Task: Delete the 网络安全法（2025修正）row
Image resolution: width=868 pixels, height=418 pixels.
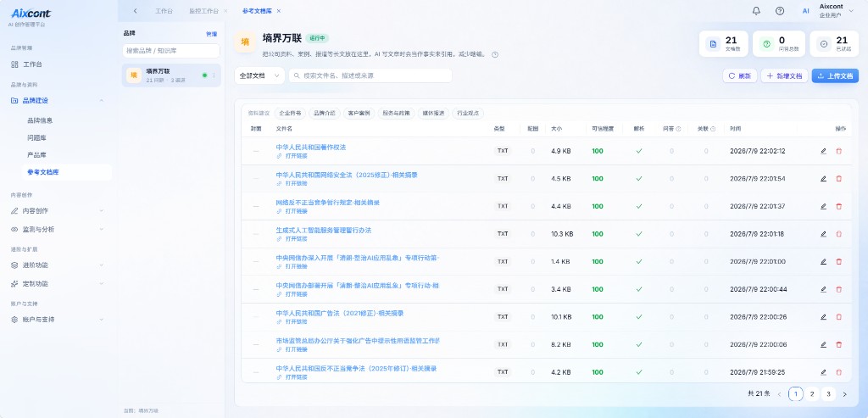Action: coord(838,178)
